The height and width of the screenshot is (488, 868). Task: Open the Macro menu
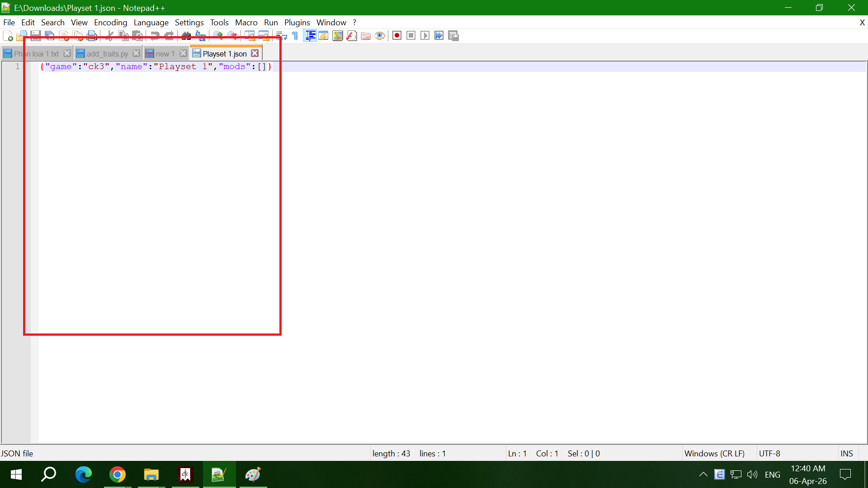pos(246,23)
